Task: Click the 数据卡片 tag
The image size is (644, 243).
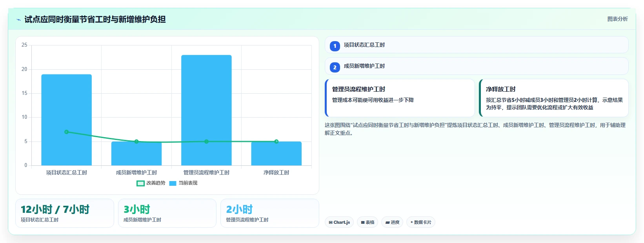Action: pos(421,222)
